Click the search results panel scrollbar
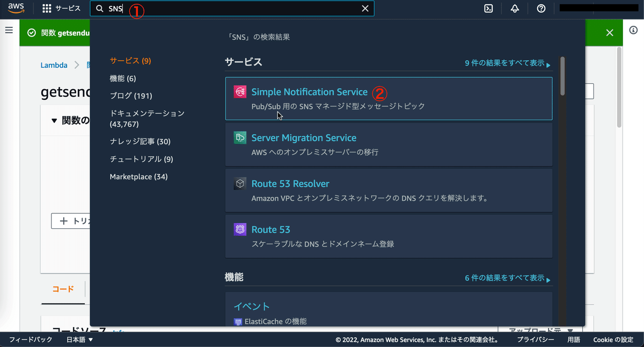This screenshot has width=644, height=347. 562,76
